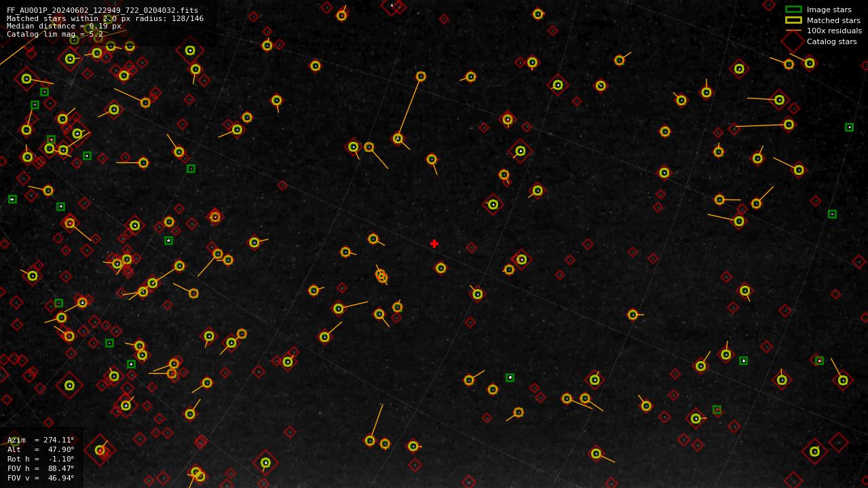Click the '100x residuals' legend label
Screen dimensions: 868x488
tap(834, 31)
